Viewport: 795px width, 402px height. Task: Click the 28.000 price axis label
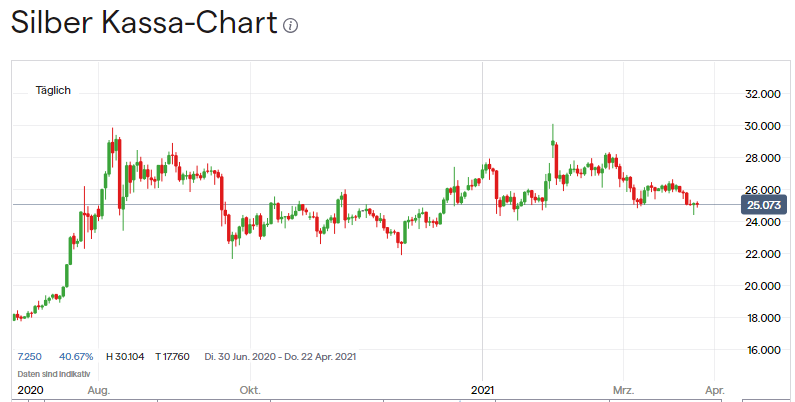(x=762, y=158)
